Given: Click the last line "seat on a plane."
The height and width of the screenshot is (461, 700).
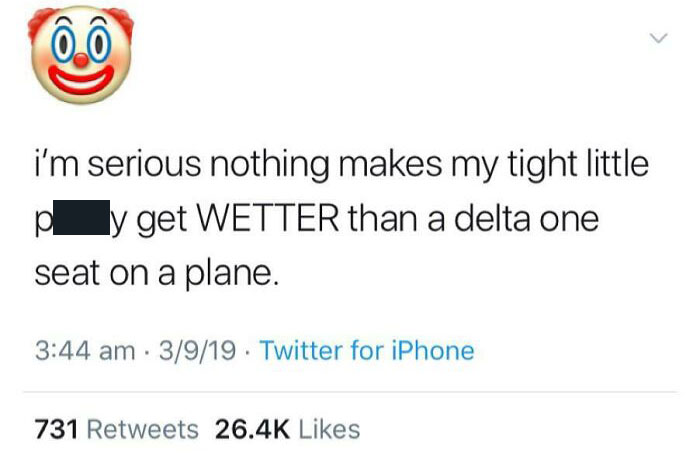Looking at the screenshot, I should 153,272.
